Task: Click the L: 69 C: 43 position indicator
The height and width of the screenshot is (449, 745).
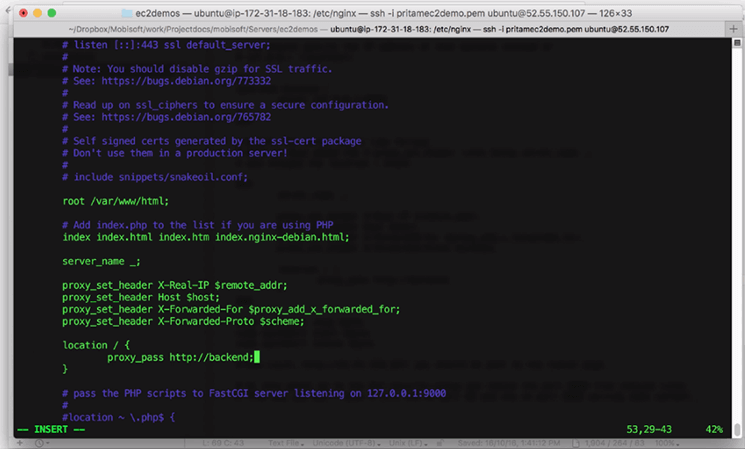Action: point(222,443)
